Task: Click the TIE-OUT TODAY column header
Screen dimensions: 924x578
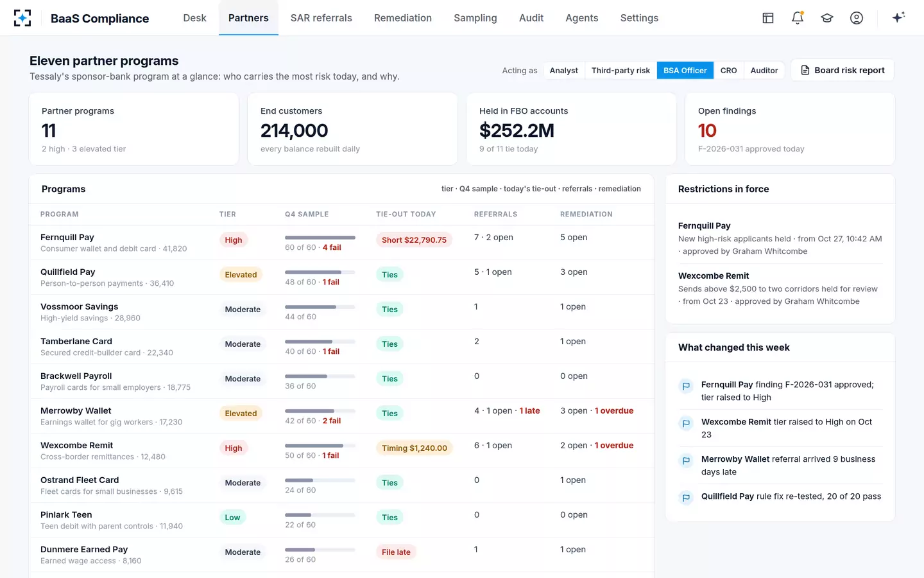Action: pyautogui.click(x=406, y=214)
